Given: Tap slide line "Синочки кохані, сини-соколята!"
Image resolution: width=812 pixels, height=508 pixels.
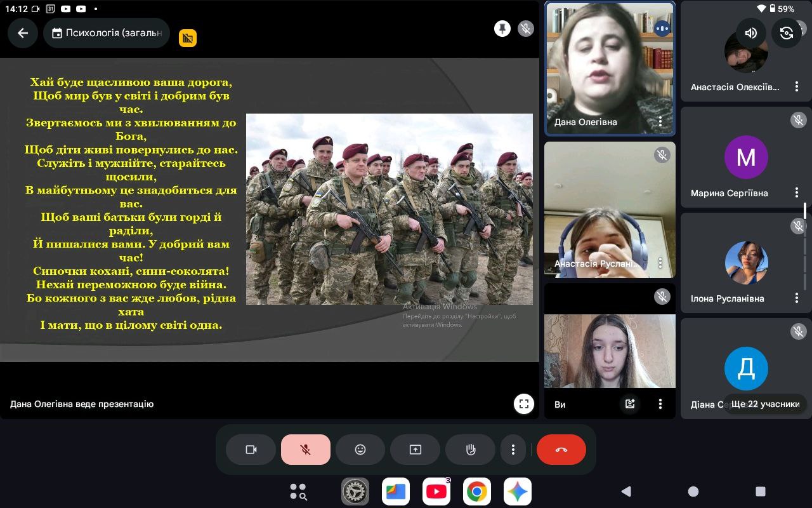Looking at the screenshot, I should coord(131,271).
